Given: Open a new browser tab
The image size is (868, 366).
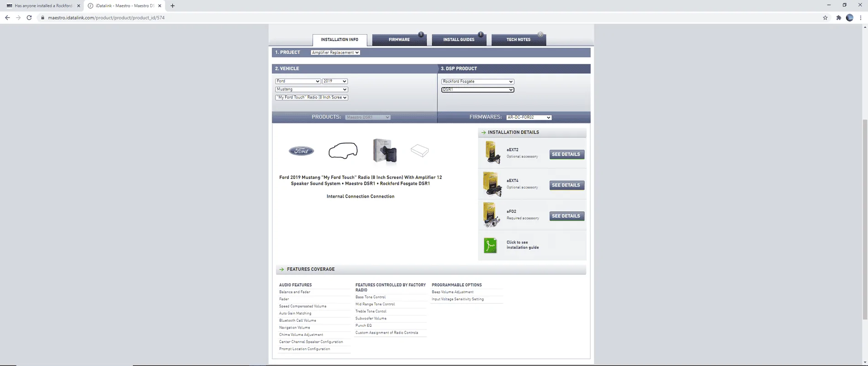Looking at the screenshot, I should point(172,6).
